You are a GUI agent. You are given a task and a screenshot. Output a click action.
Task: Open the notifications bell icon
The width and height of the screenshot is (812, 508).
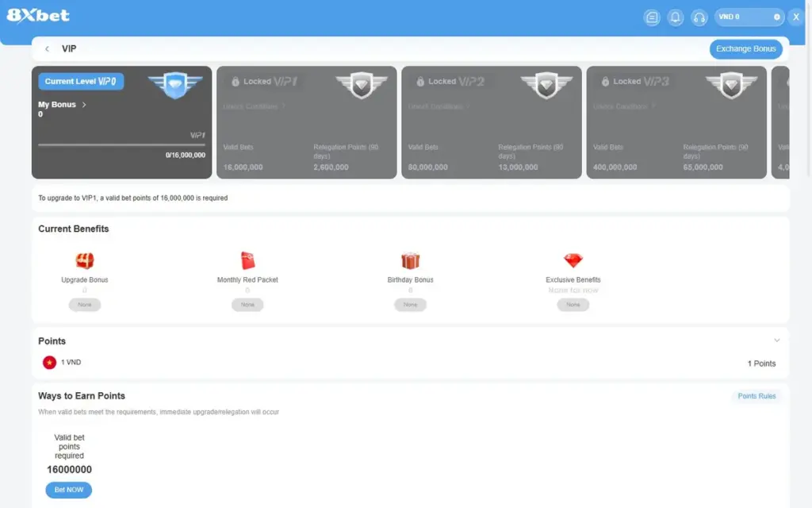coord(676,17)
